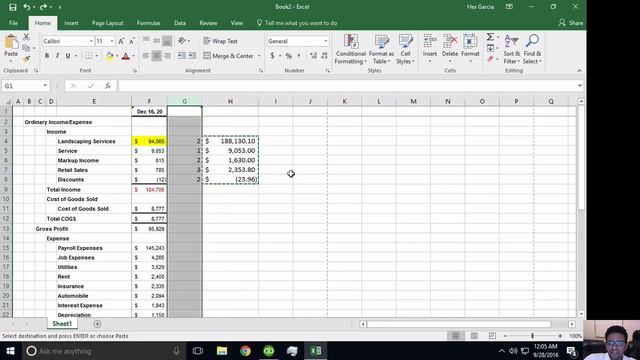Open Format as Table gallery
This screenshot has width=640, height=360.
point(381,49)
